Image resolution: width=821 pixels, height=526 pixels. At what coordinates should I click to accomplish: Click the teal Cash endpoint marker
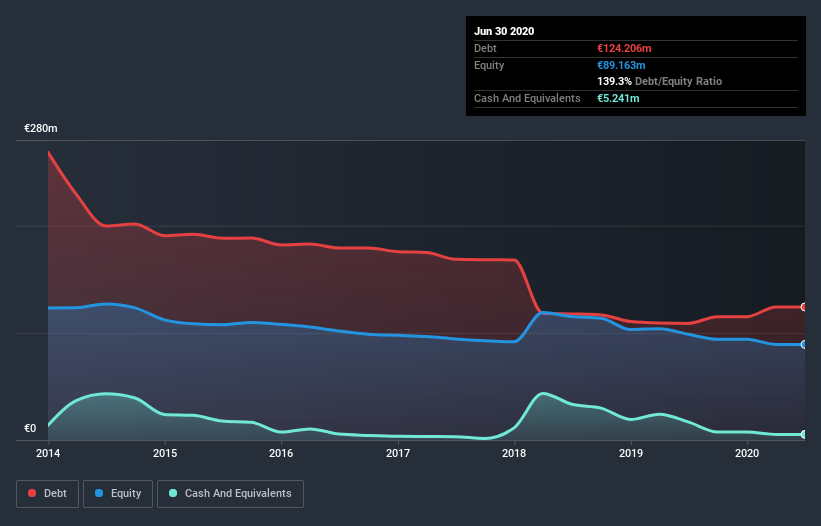click(x=804, y=434)
